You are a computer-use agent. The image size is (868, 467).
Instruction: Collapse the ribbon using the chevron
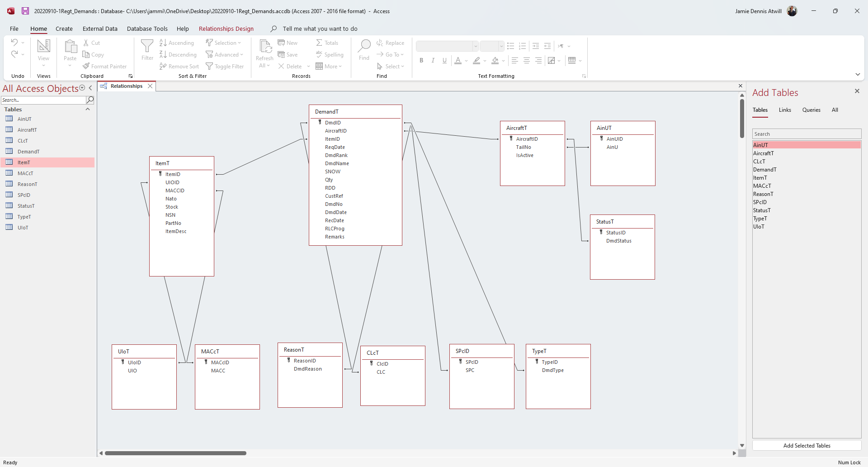pyautogui.click(x=858, y=75)
